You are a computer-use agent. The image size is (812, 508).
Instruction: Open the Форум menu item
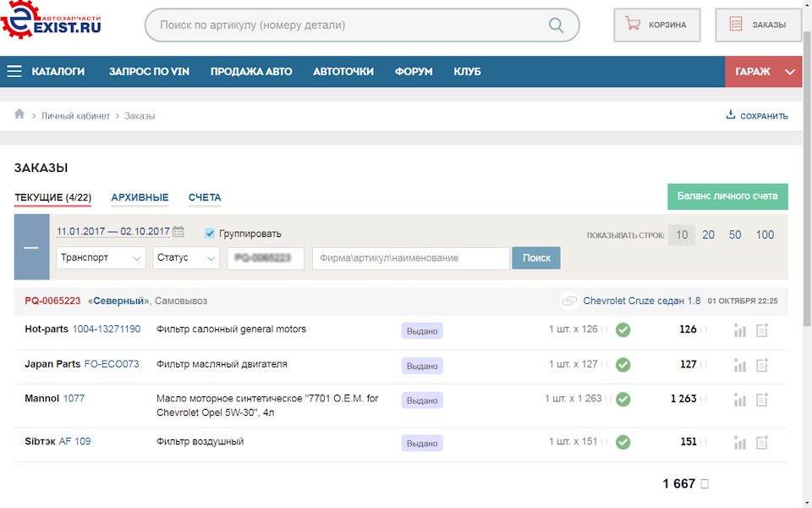[414, 71]
